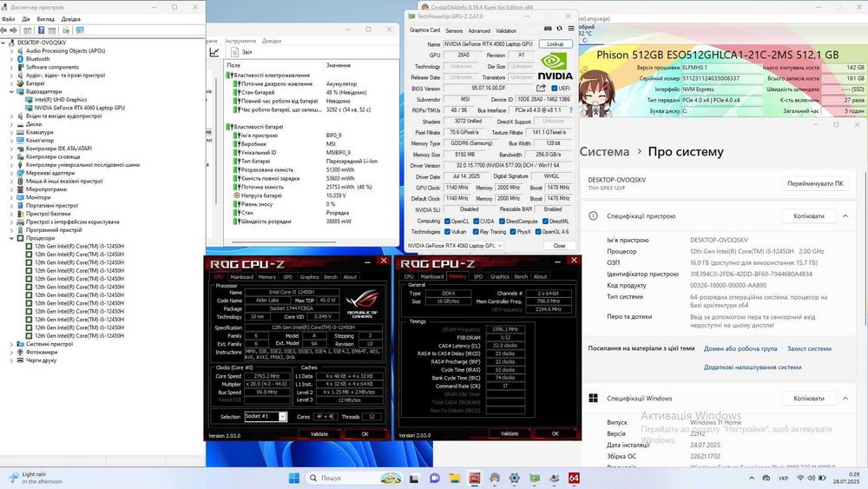Click Копіювати next to Специфікації пристрою
Screen dimensions: 868x489
pos(809,216)
